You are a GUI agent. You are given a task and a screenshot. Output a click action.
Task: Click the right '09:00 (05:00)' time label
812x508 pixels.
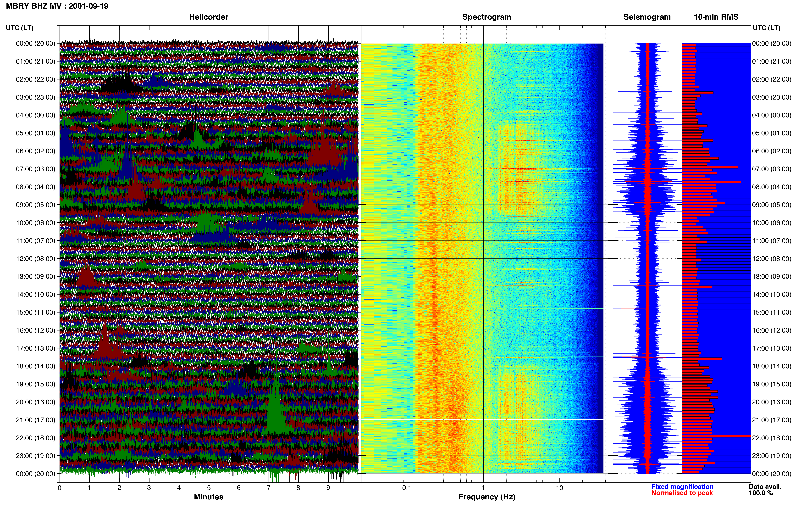772,205
